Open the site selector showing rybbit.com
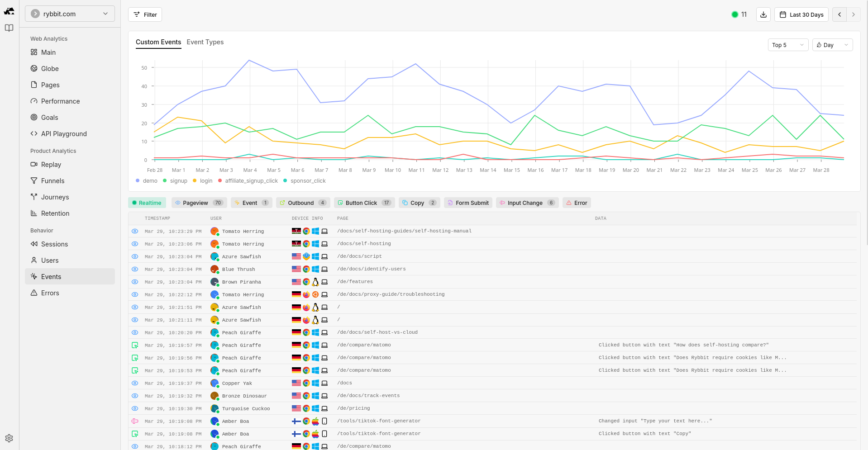 pos(69,14)
